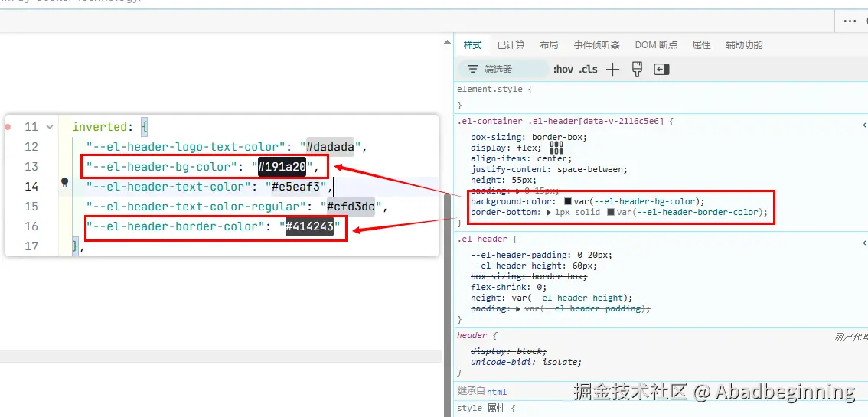868x417 pixels.
Task: Click the "--el-header-logo-text-color" key in code
Action: [185, 147]
